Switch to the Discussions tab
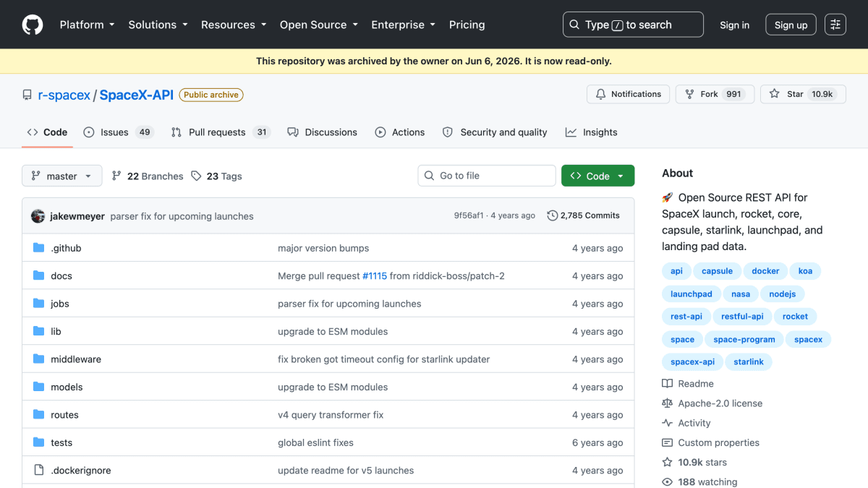 click(323, 132)
